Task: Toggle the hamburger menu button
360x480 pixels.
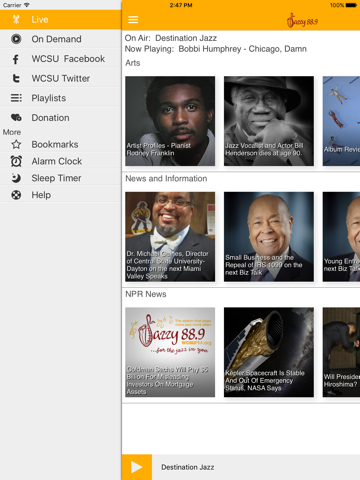Action: [x=133, y=20]
